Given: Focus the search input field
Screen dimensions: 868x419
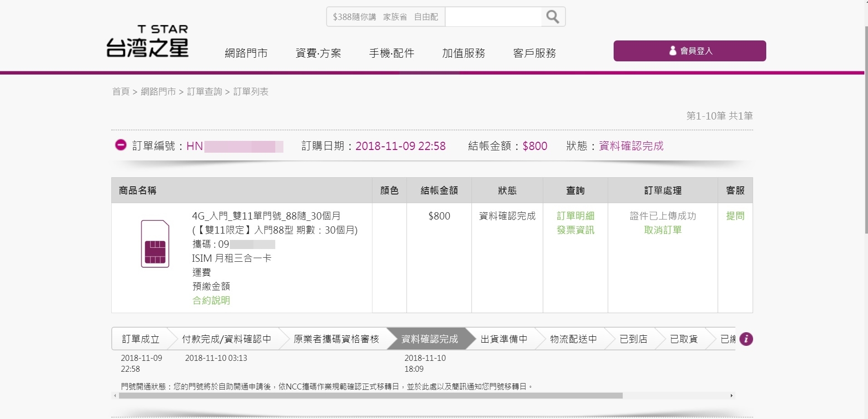Looking at the screenshot, I should tap(493, 17).
